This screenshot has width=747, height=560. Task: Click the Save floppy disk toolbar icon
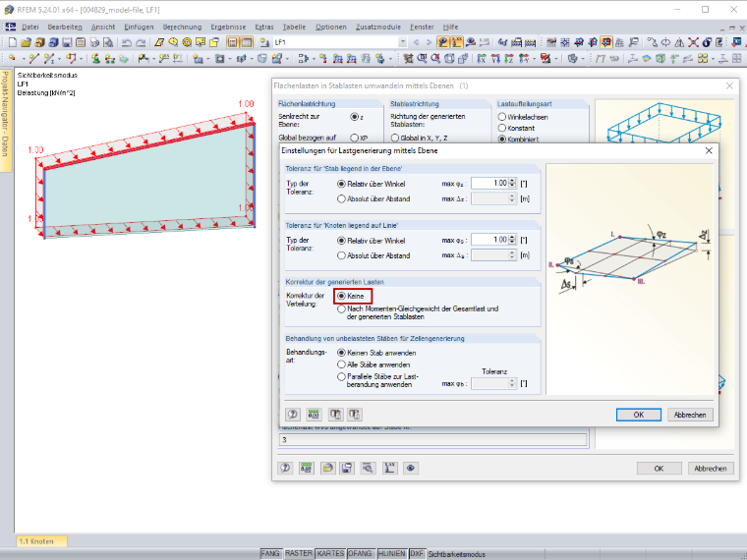pyautogui.click(x=67, y=42)
